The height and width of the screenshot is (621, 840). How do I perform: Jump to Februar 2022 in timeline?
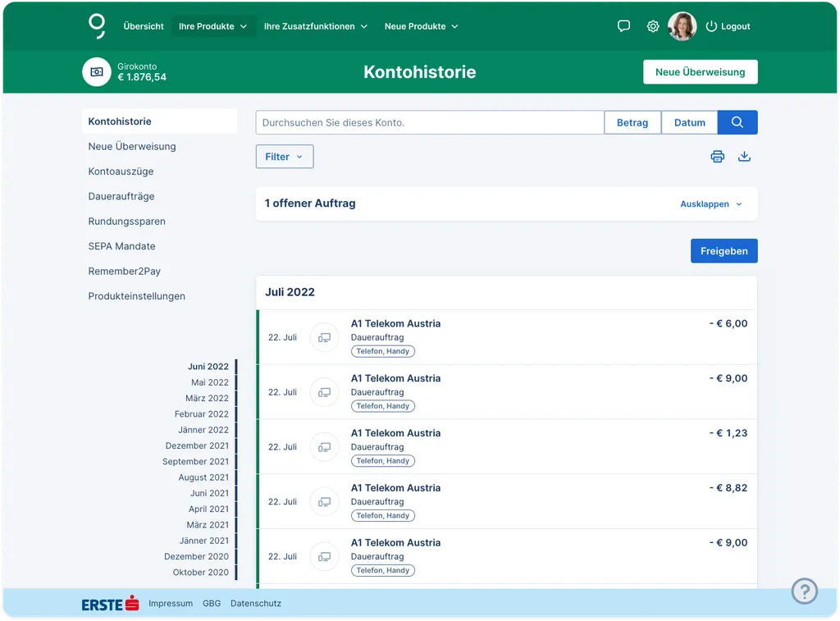[202, 413]
